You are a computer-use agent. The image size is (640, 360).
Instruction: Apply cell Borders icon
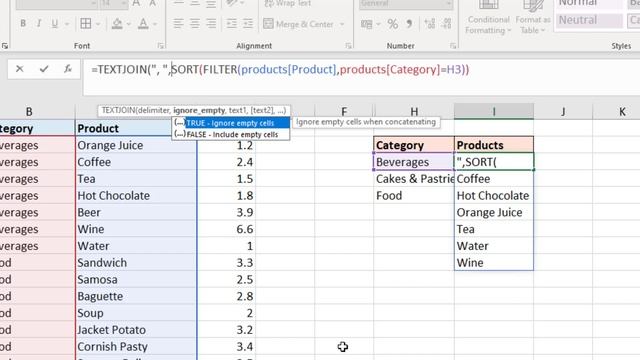point(86,24)
